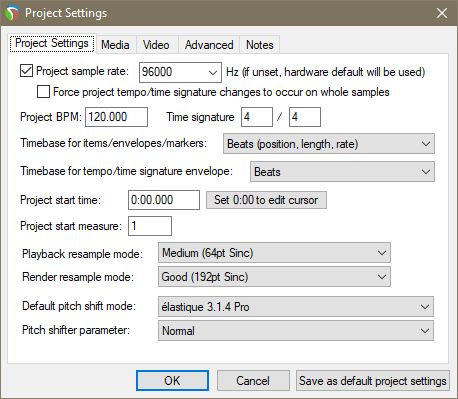
Task: Click Save as default project settings
Action: pyautogui.click(x=373, y=381)
